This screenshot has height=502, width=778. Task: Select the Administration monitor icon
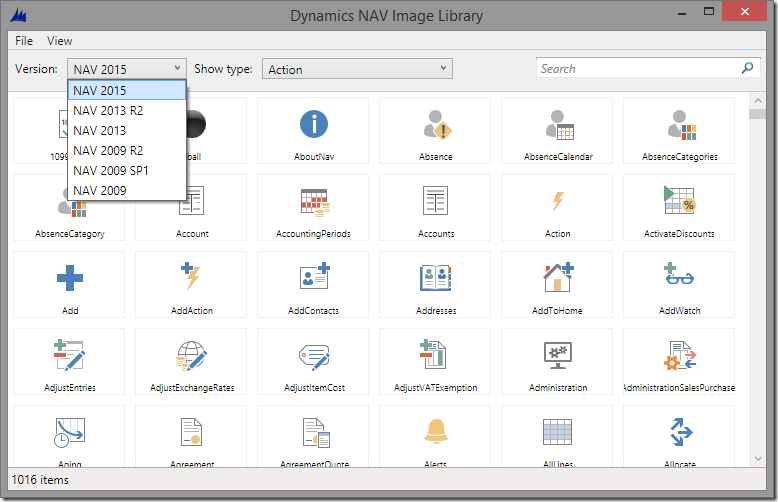point(558,355)
